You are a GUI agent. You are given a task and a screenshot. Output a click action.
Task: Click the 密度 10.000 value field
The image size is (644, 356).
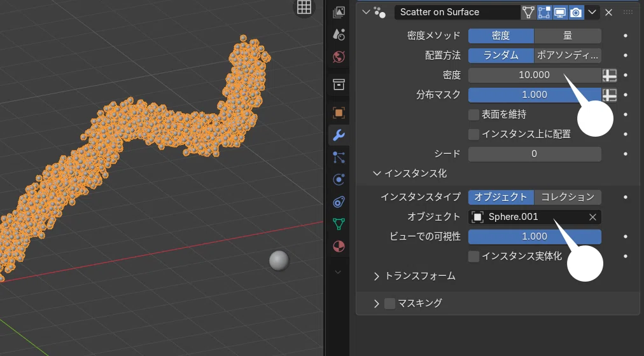pos(535,75)
